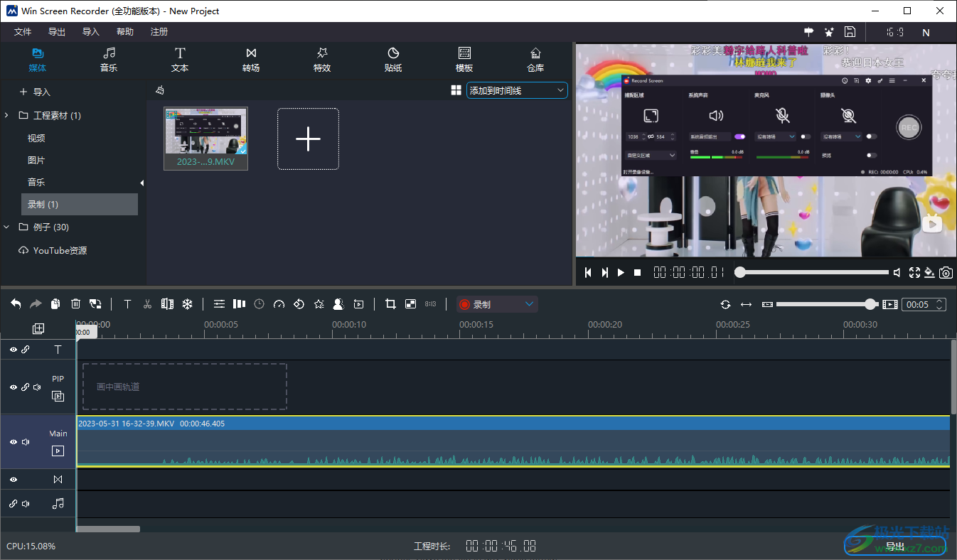The width and height of the screenshot is (957, 560).
Task: Open the 添加到时间线 dropdown
Action: [517, 90]
